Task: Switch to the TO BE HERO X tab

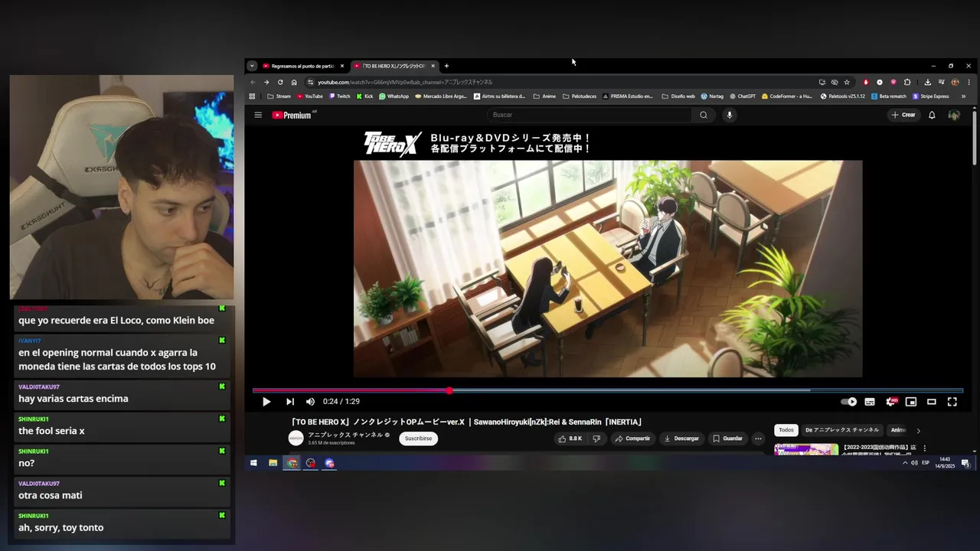Action: [394, 66]
